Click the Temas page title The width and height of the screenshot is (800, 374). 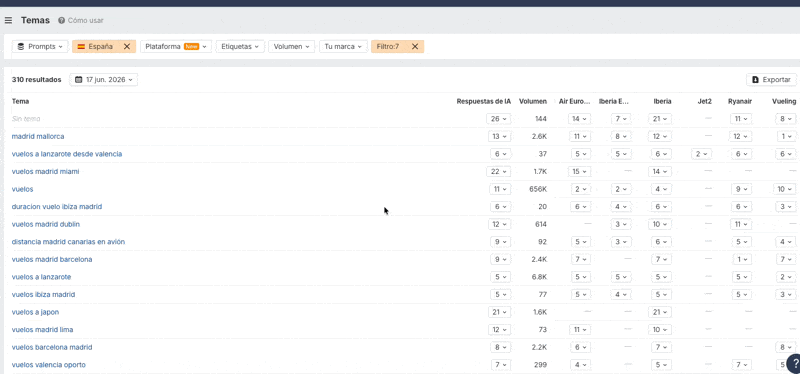(x=35, y=20)
